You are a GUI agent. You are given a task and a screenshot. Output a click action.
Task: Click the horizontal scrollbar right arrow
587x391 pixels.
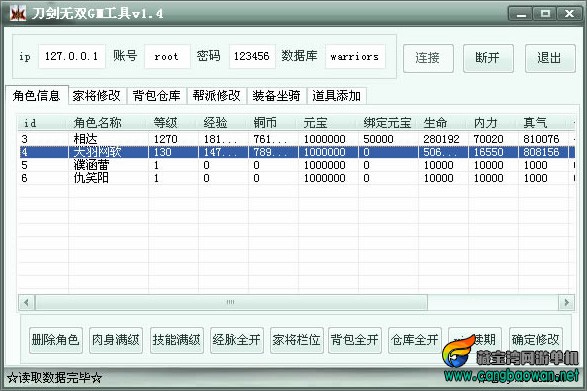[x=566, y=302]
